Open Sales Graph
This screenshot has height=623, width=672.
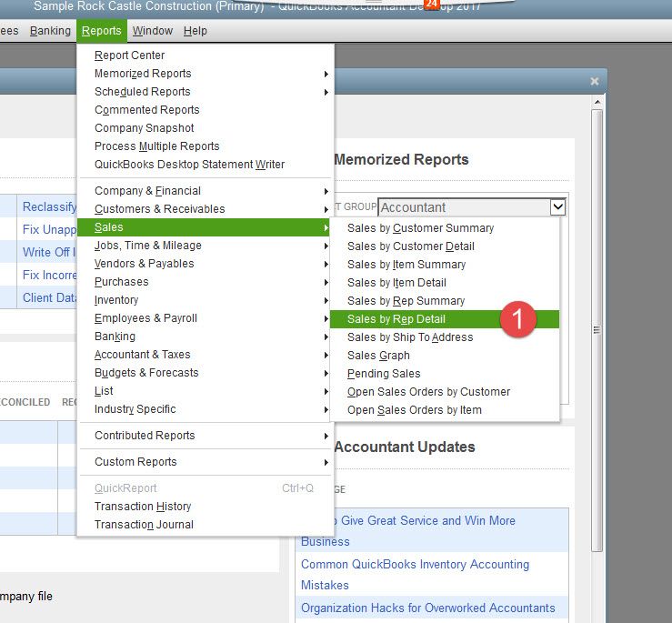445,356
